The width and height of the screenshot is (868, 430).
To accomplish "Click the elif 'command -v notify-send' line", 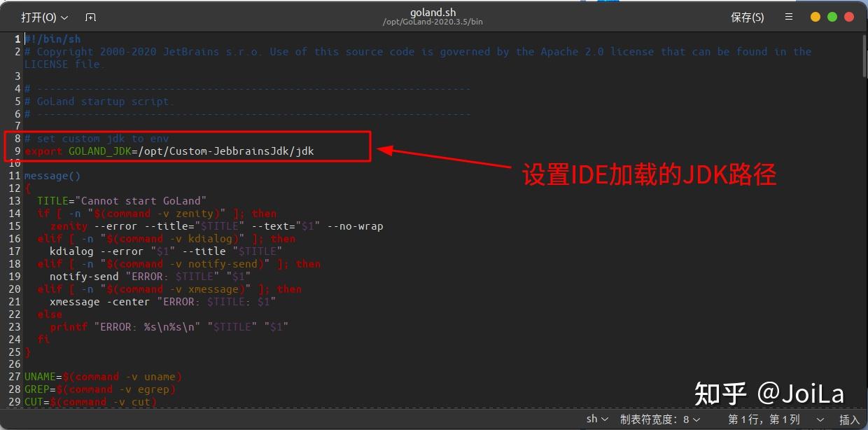I will click(x=179, y=265).
